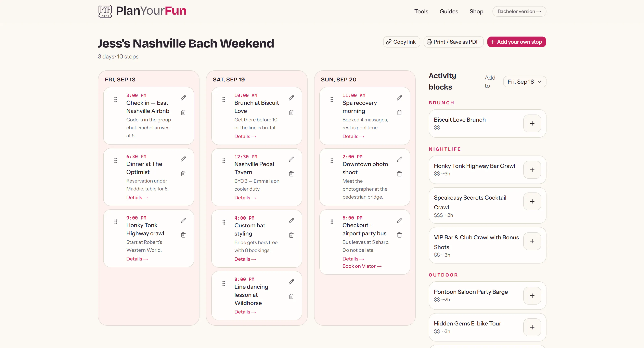This screenshot has height=348, width=644.
Task: Click drag handle of Line dancing lesson
Action: [x=224, y=284]
